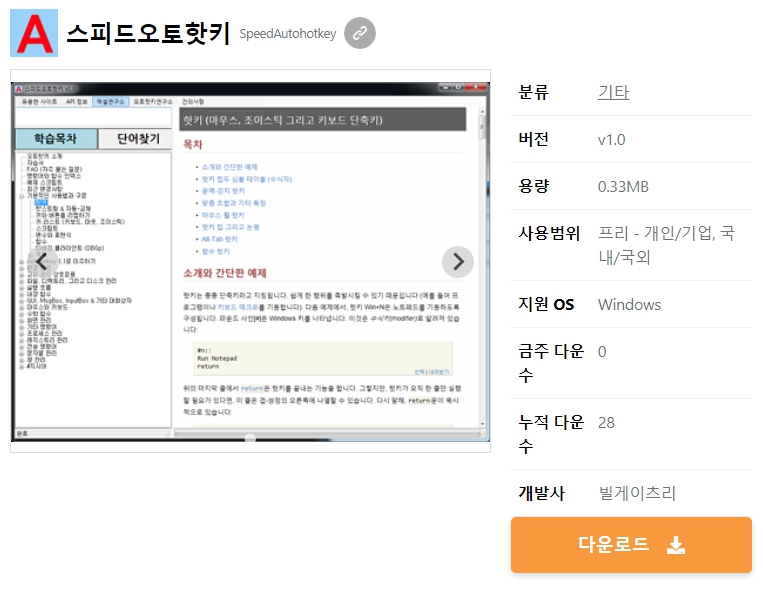The image size is (763, 590).
Task: Click the 사용범위 license value text
Action: [666, 245]
